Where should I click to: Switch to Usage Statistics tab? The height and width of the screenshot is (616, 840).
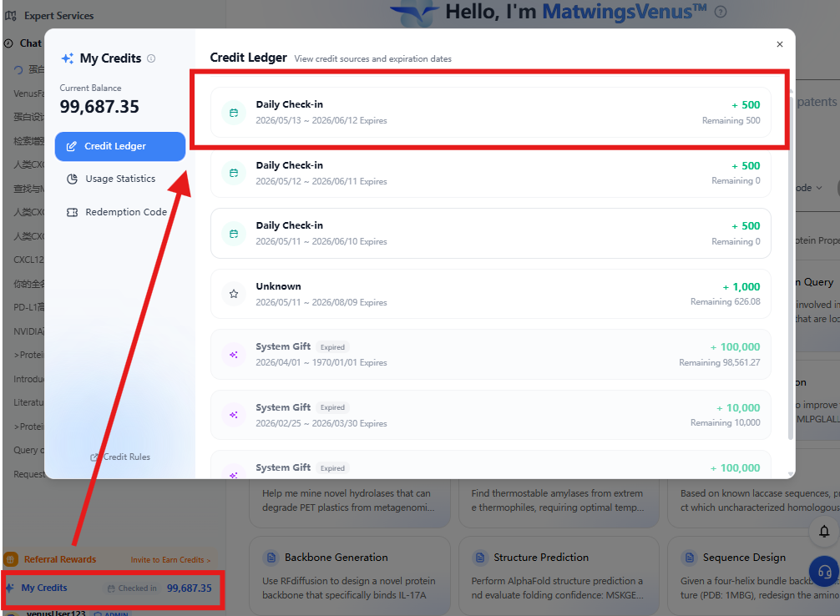120,179
